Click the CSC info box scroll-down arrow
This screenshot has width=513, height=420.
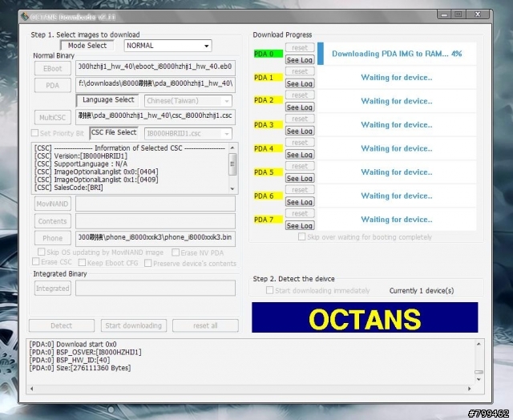232,188
